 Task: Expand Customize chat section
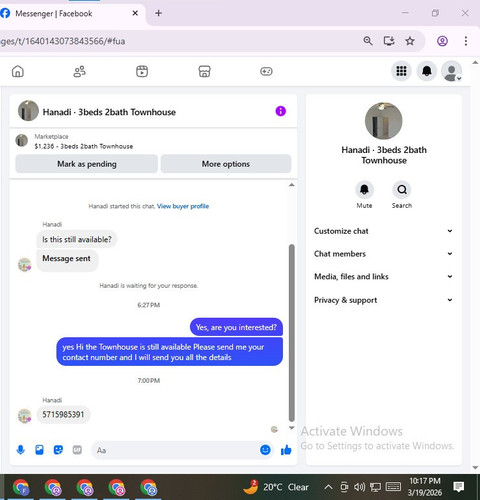383,231
